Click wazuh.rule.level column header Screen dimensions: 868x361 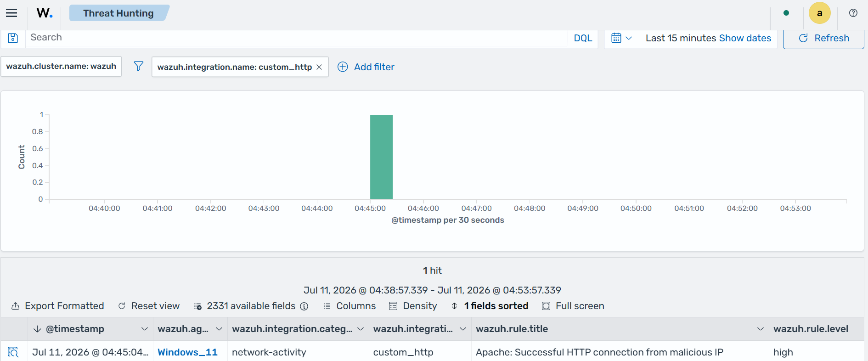tap(811, 329)
